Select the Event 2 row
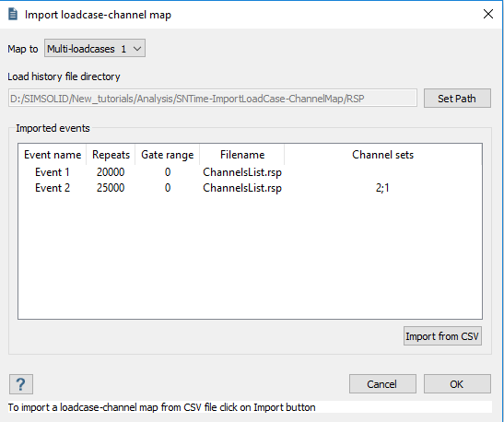Viewport: 504px width, 422px height. coord(250,188)
